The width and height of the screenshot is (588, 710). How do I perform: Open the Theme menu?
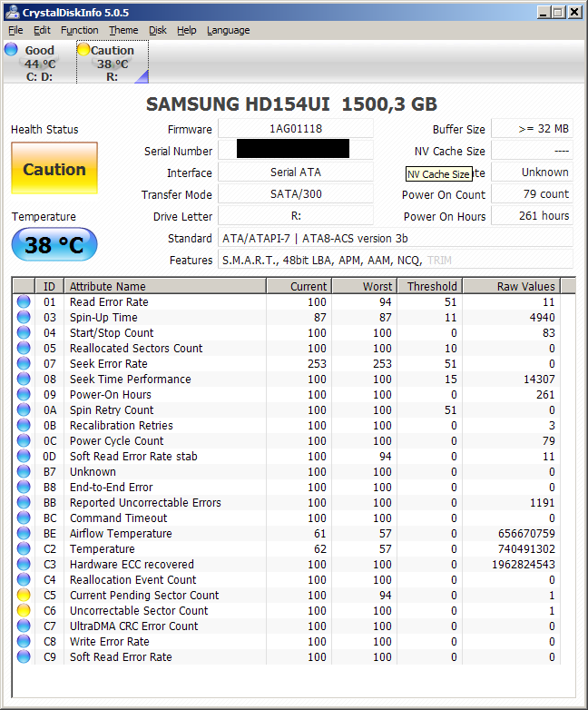point(123,30)
